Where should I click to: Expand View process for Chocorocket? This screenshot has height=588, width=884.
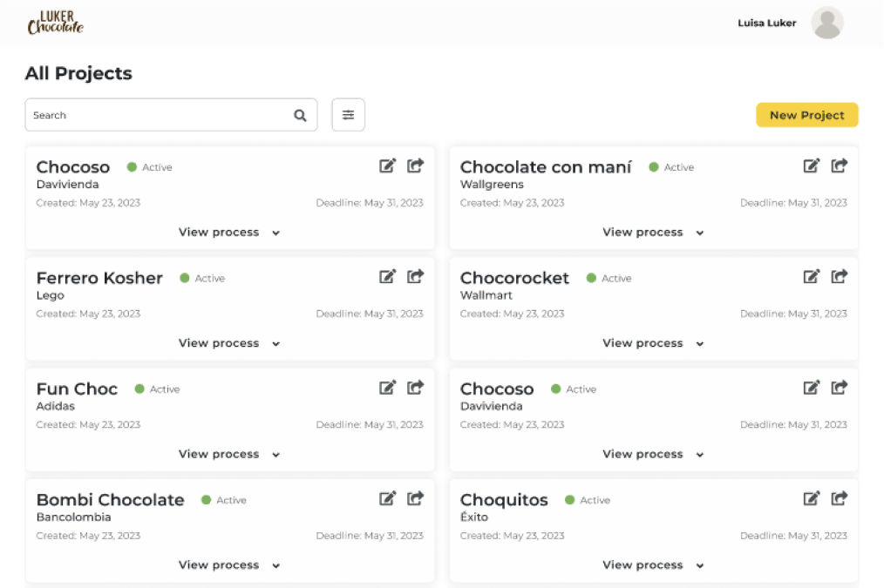[654, 343]
